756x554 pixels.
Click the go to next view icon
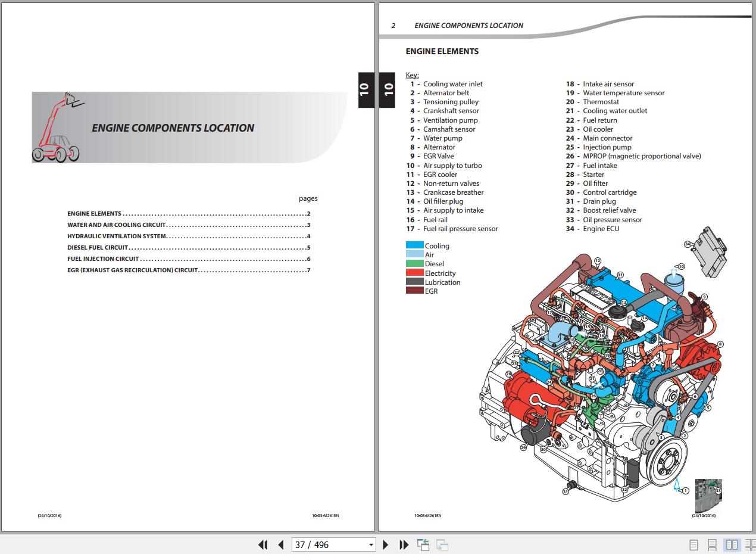pyautogui.click(x=442, y=544)
